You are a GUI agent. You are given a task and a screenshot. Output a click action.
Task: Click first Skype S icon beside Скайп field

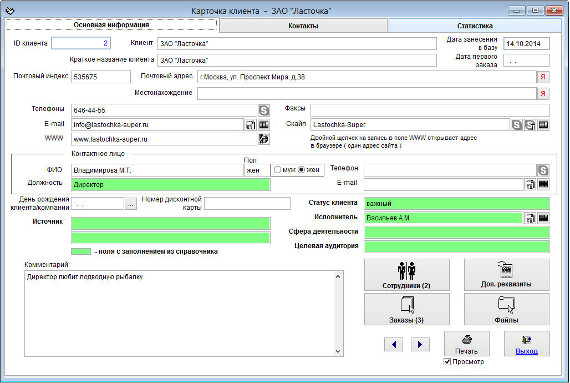tap(517, 125)
